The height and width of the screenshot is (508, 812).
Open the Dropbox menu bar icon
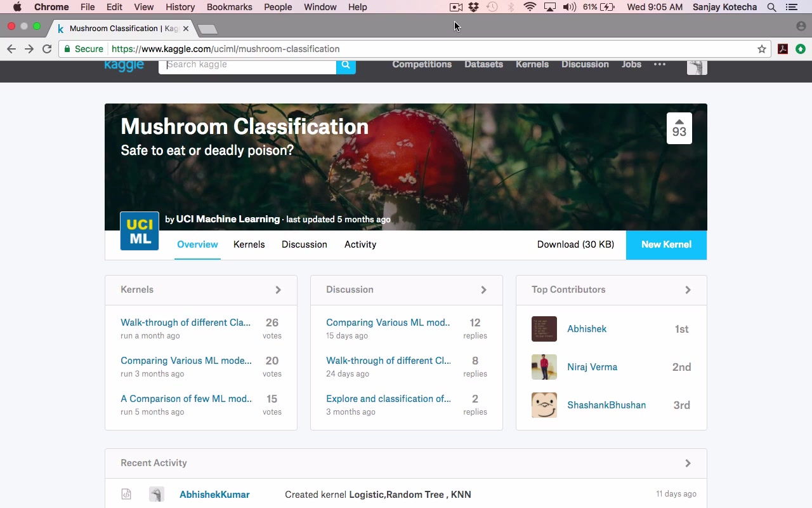click(x=473, y=7)
